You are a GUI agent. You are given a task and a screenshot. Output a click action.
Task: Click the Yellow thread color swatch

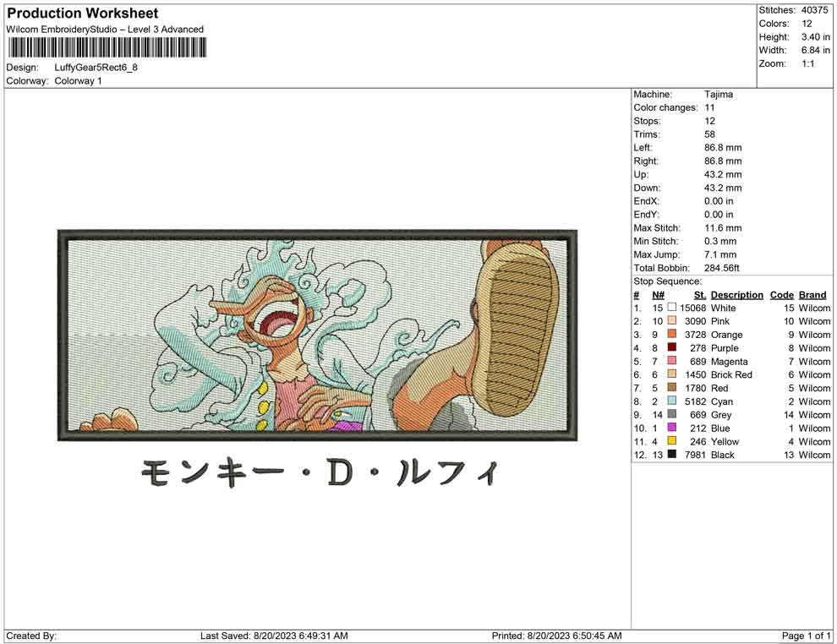pos(671,440)
